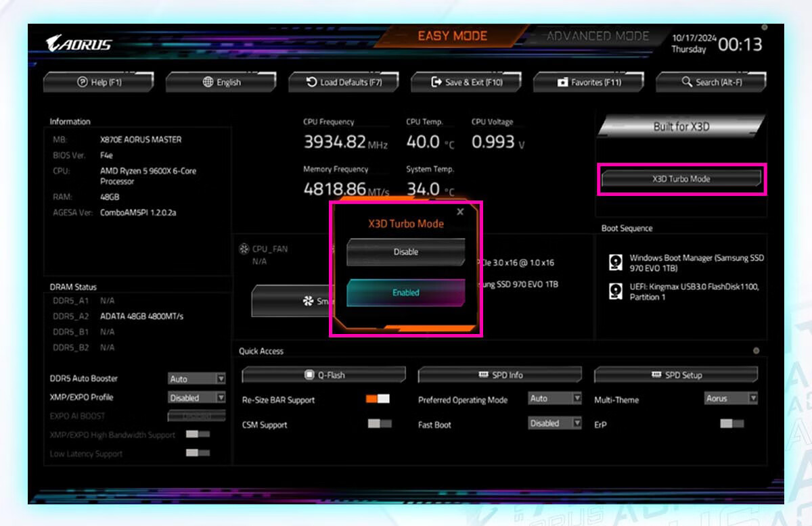
Task: Toggle XMP/EXPO High Bandwidth Support switch
Action: 198,434
